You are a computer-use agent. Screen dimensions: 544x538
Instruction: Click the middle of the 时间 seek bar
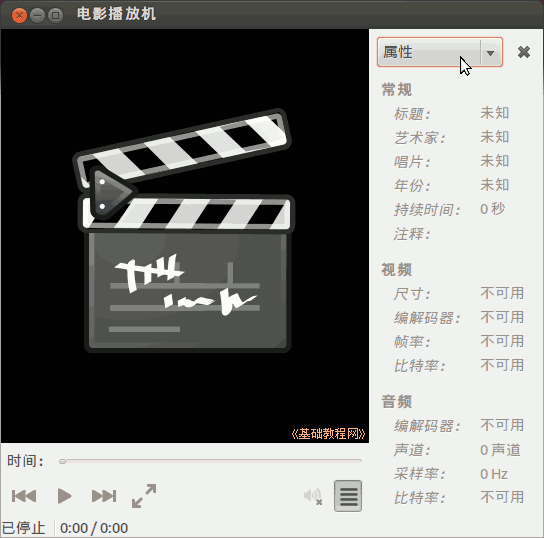pos(210,461)
